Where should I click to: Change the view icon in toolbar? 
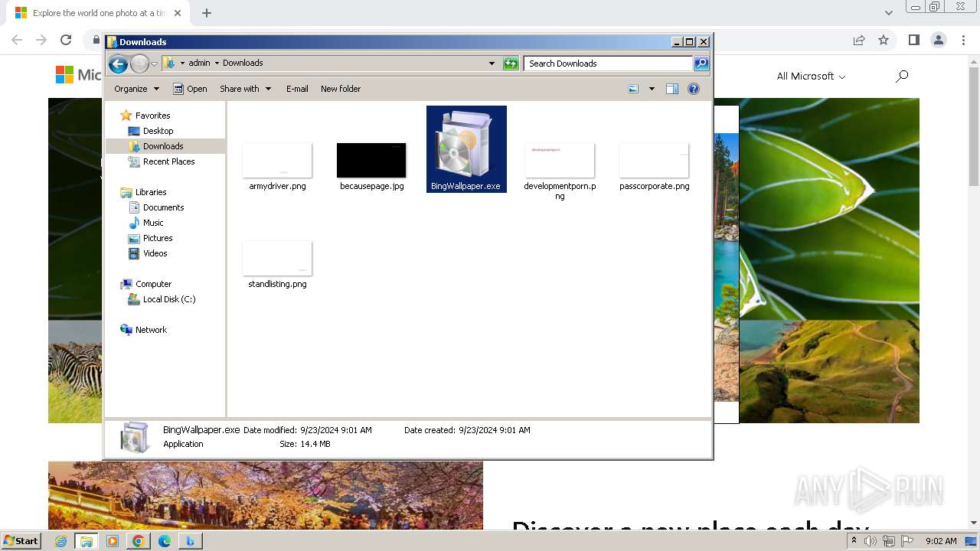633,89
